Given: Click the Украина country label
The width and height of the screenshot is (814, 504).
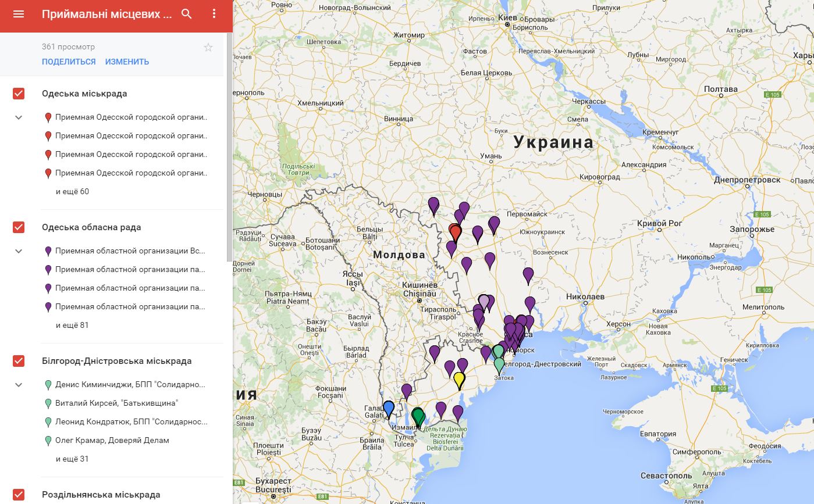Looking at the screenshot, I should tap(553, 142).
